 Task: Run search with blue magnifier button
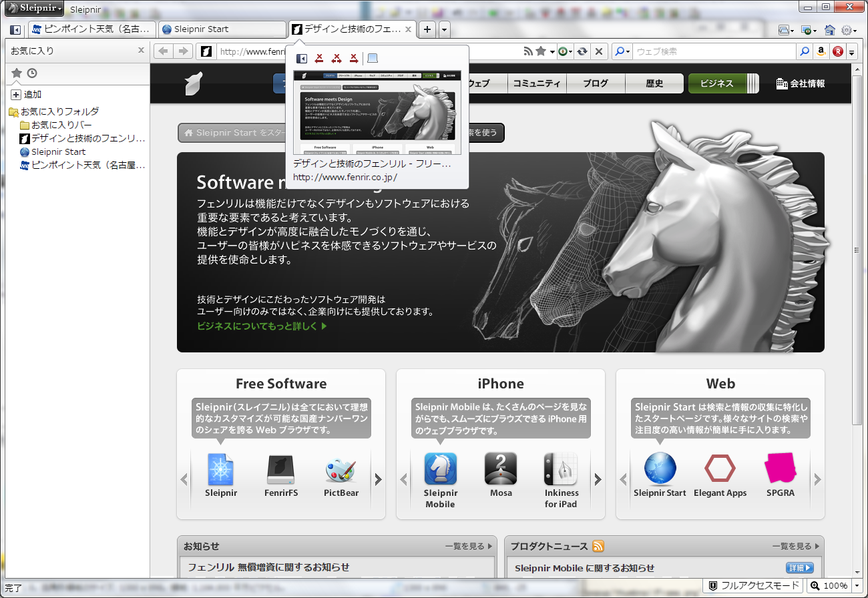tap(805, 51)
